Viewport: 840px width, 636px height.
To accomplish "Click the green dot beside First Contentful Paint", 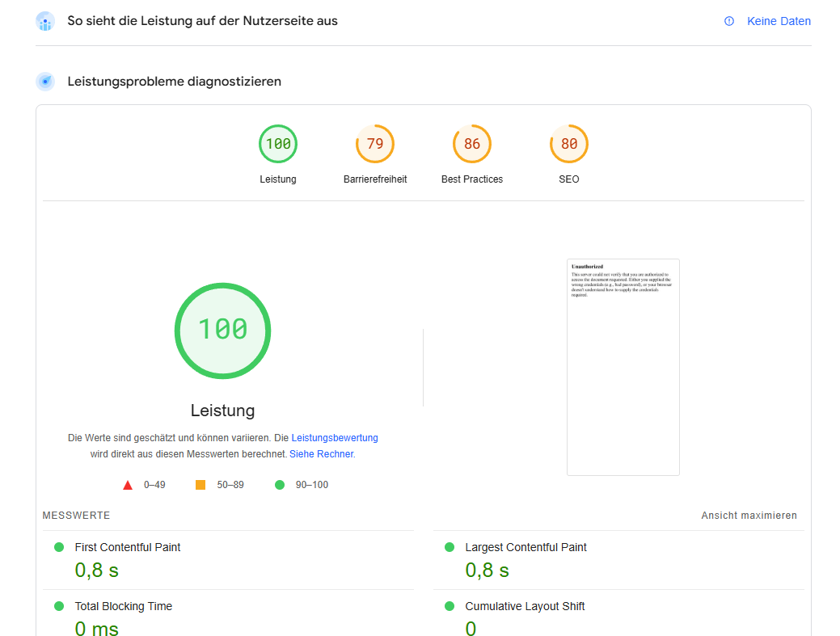I will (60, 547).
